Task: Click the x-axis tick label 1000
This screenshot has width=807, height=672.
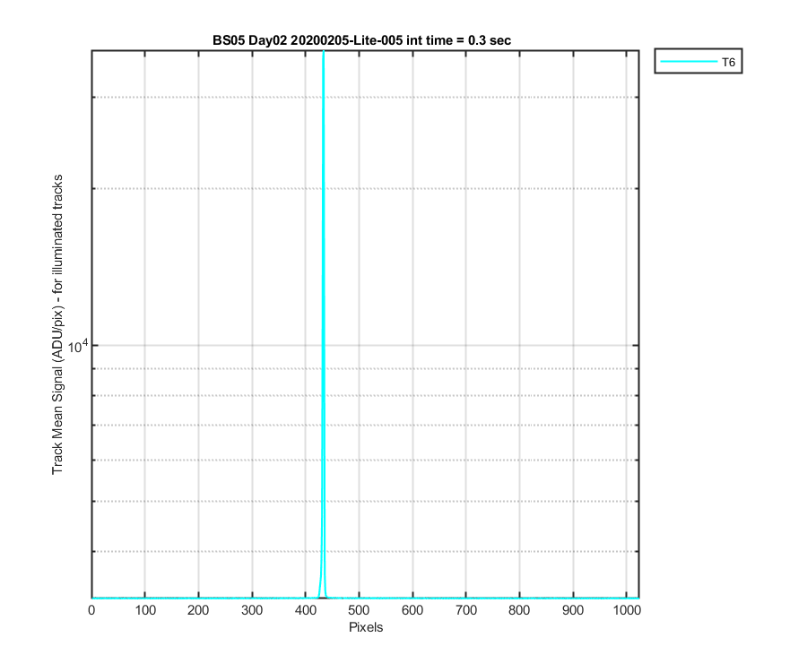Action: (627, 610)
